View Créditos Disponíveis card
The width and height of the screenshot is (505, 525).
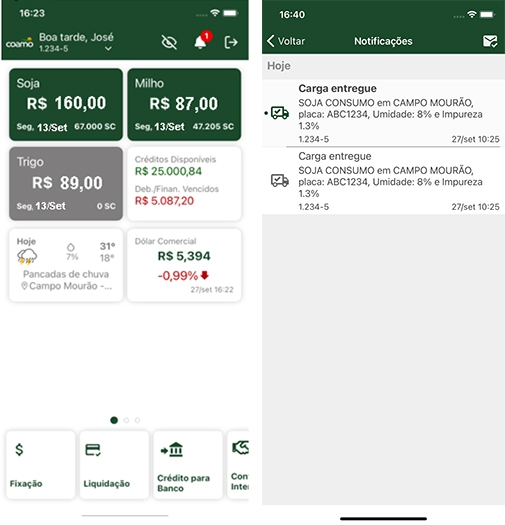tap(184, 183)
